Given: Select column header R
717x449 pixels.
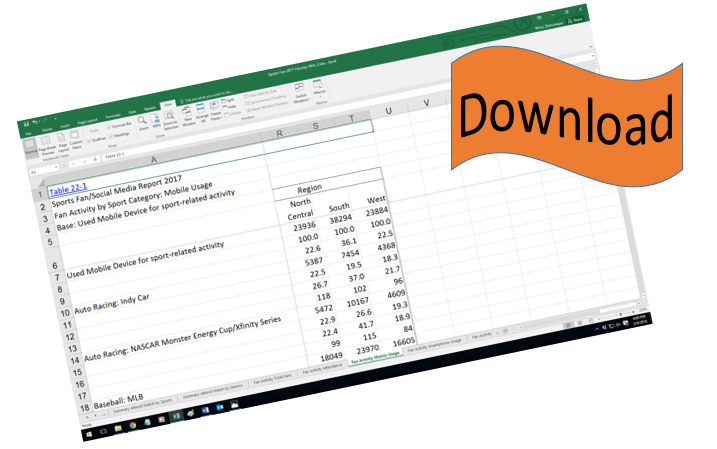Looking at the screenshot, I should coord(279,133).
